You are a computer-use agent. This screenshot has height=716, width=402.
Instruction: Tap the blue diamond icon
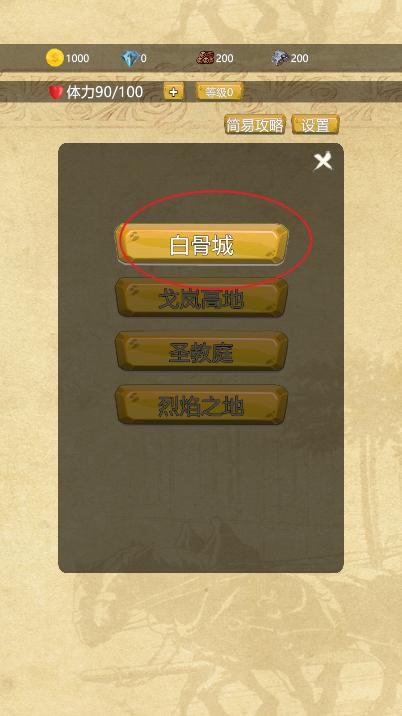click(130, 58)
